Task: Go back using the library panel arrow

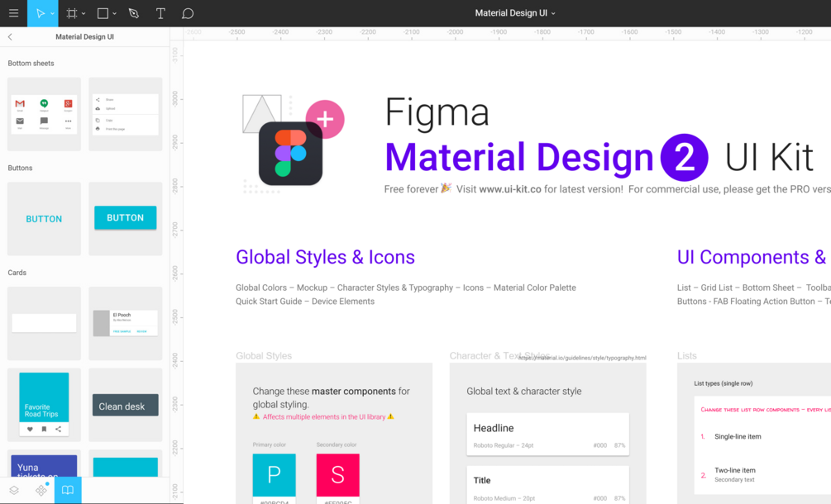Action: point(10,36)
